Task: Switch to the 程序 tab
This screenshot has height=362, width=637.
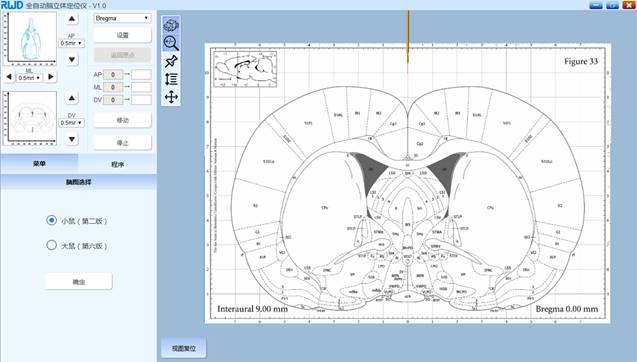Action: (117, 164)
